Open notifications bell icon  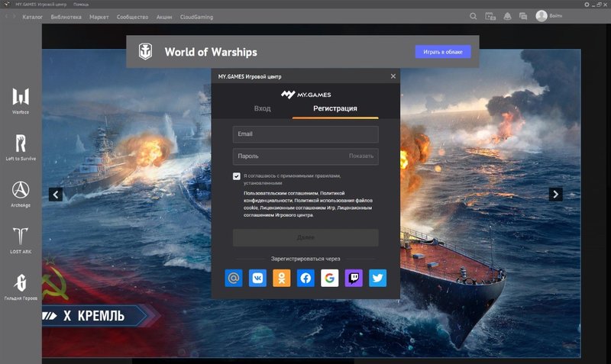(x=507, y=16)
